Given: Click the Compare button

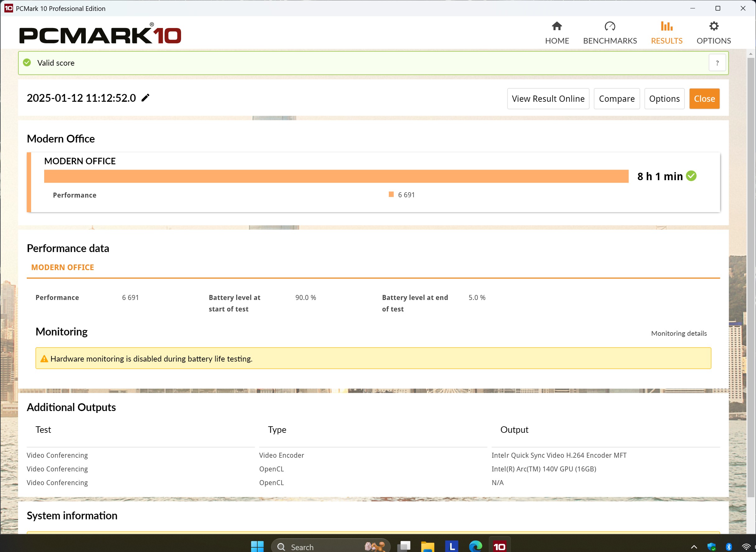Looking at the screenshot, I should [x=616, y=99].
